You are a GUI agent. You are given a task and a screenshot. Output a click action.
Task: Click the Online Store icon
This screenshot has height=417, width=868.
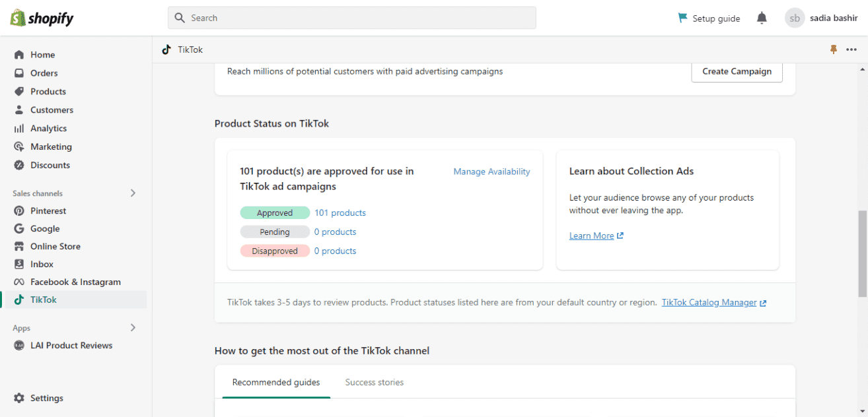[x=19, y=246]
